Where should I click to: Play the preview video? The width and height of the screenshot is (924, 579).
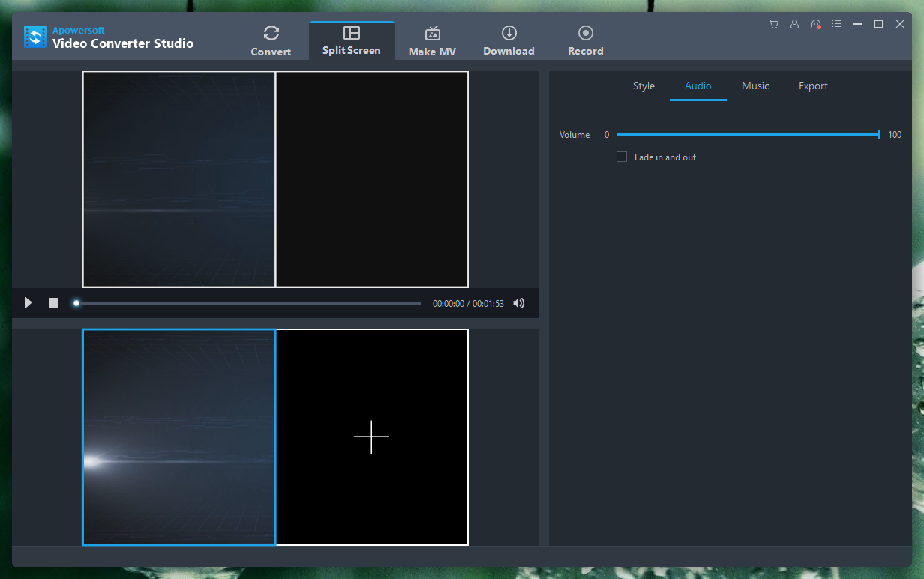click(x=28, y=303)
